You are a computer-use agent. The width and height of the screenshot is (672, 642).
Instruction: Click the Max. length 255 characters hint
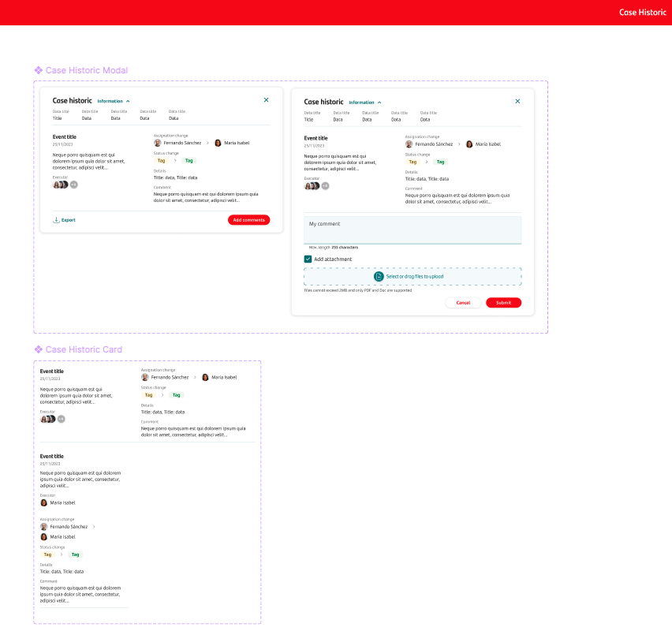tap(334, 248)
